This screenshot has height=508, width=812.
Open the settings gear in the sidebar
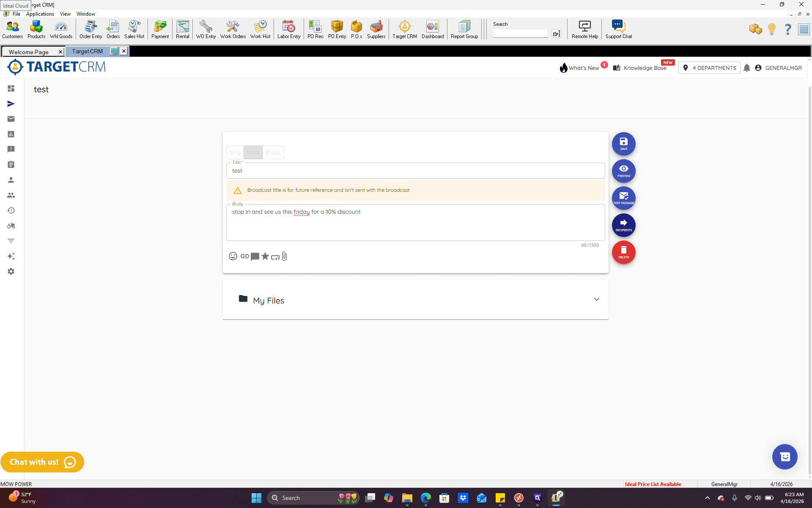11,271
